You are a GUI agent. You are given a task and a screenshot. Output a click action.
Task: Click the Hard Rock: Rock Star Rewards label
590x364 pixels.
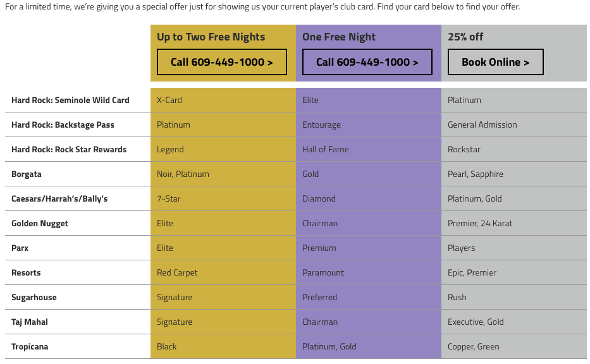(69, 149)
